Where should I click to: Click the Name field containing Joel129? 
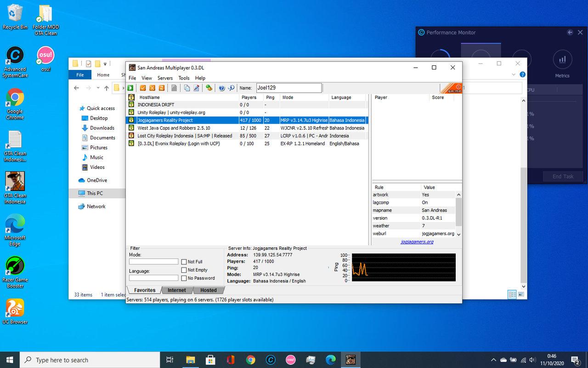289,87
